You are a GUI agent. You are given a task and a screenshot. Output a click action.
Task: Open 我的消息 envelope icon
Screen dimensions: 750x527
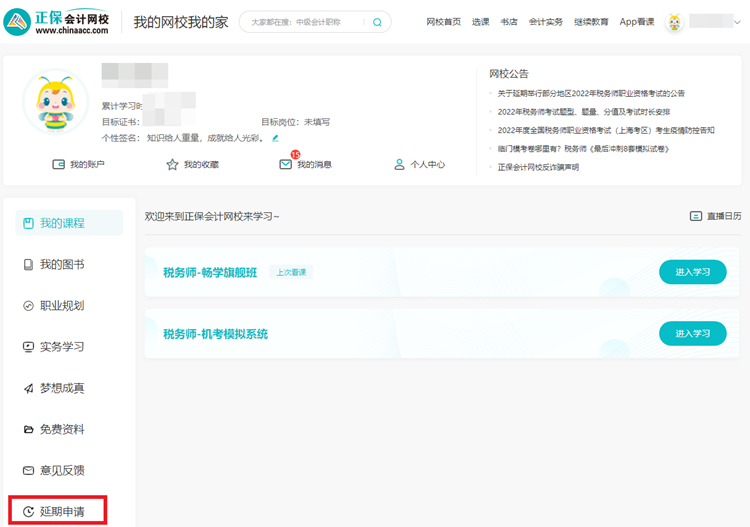click(x=286, y=164)
